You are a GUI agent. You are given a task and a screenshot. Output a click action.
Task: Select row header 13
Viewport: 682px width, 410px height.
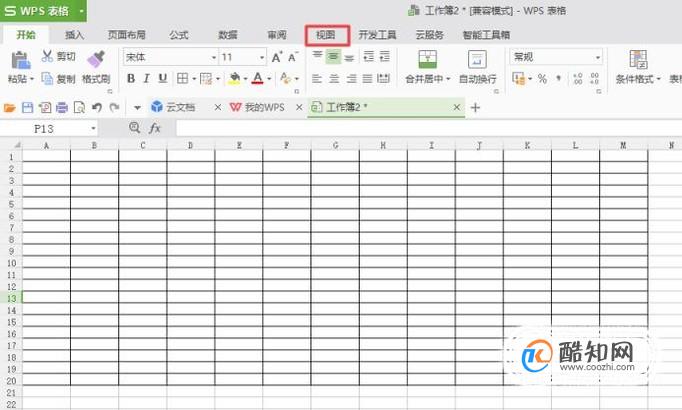pos(11,298)
